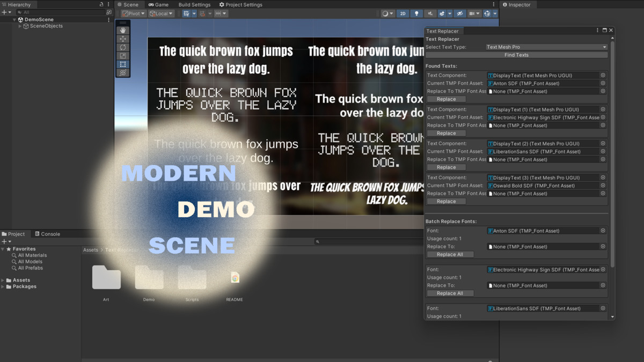Toggle 2D view mode in Scene
Screen dimensions: 644x362
(x=402, y=13)
